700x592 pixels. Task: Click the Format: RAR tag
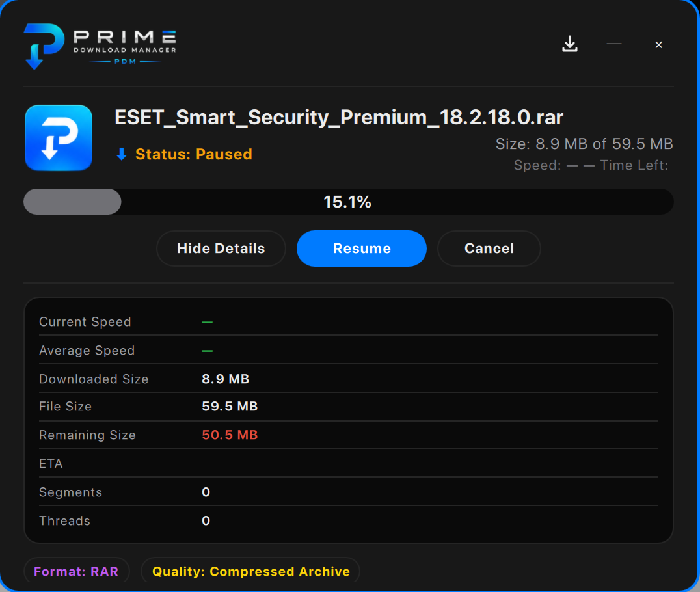pos(76,571)
